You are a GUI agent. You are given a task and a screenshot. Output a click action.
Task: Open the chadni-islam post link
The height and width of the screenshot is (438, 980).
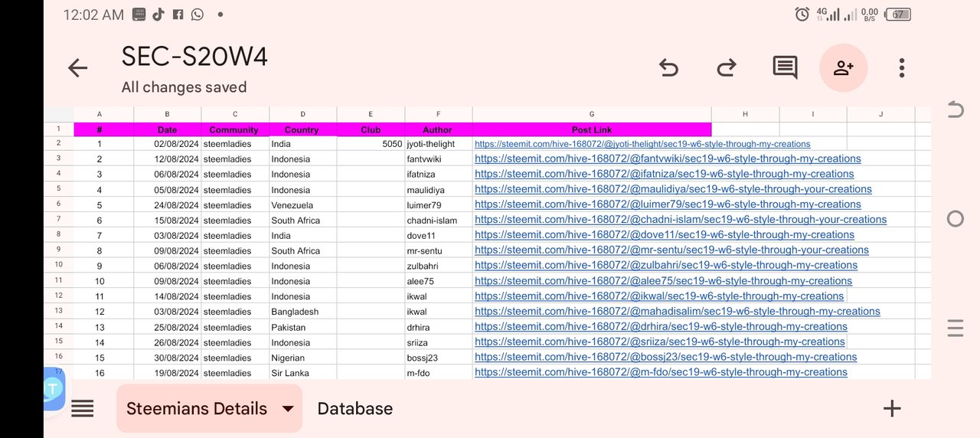(681, 220)
